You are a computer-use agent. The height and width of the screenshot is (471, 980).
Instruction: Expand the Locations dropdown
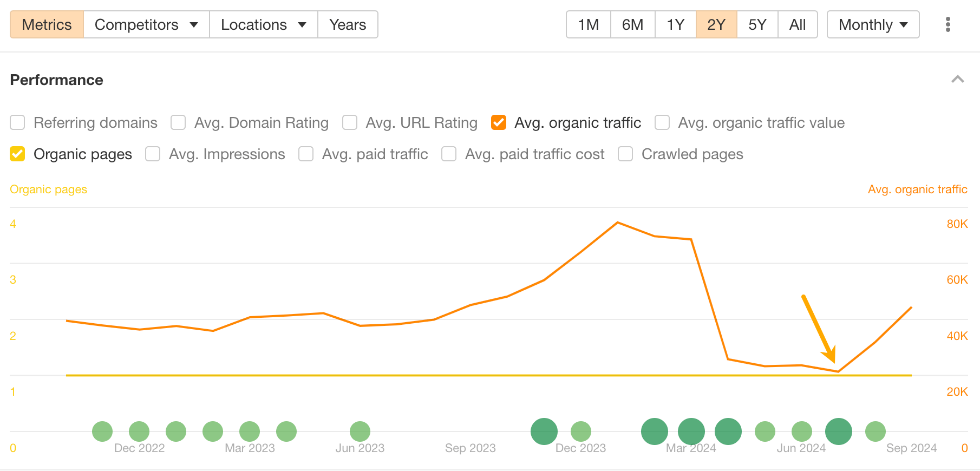point(263,24)
